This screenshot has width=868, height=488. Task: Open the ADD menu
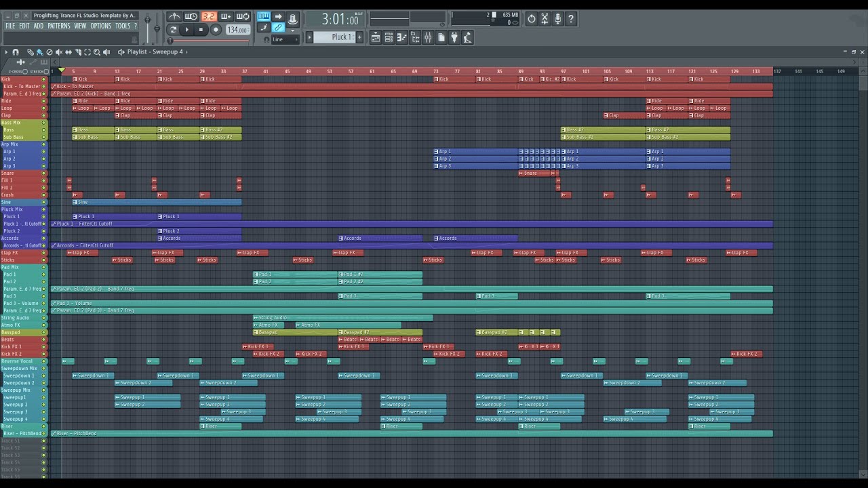39,26
